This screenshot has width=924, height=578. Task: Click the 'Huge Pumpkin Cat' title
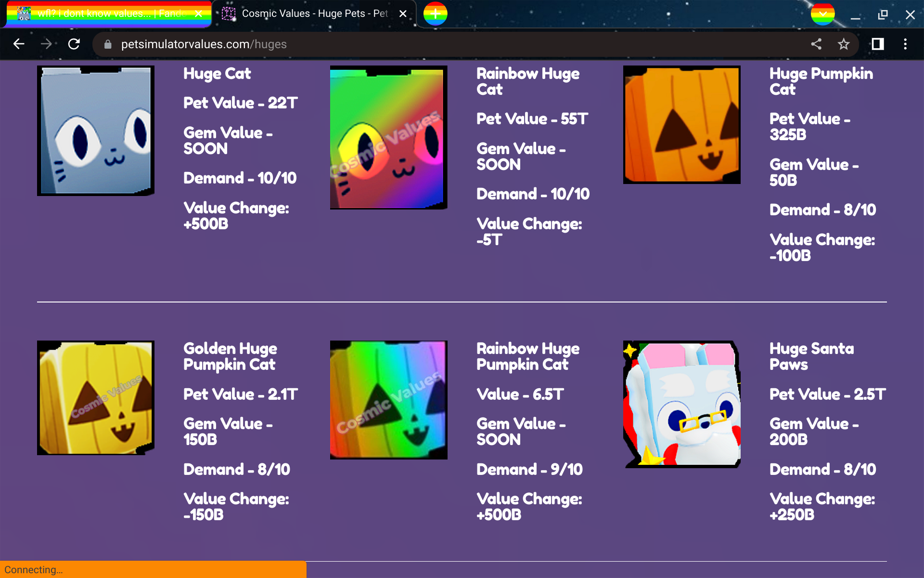(x=821, y=81)
